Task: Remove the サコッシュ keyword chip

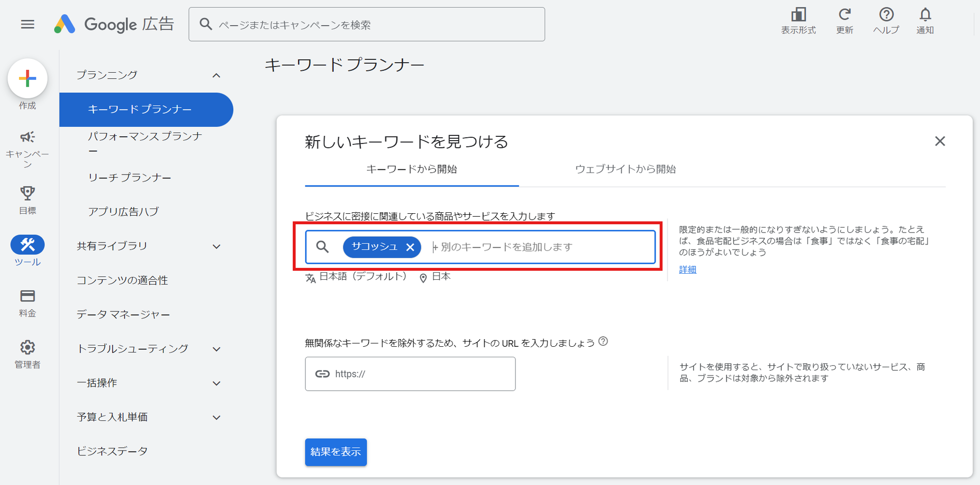Action: coord(410,247)
